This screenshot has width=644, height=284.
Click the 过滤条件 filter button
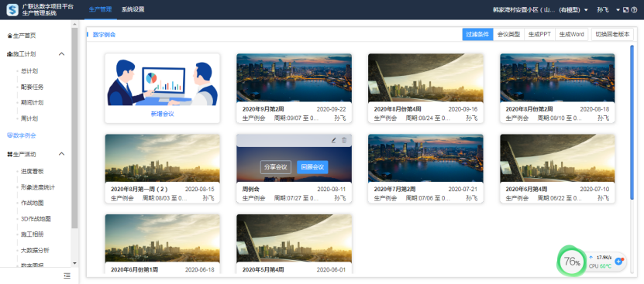[477, 35]
